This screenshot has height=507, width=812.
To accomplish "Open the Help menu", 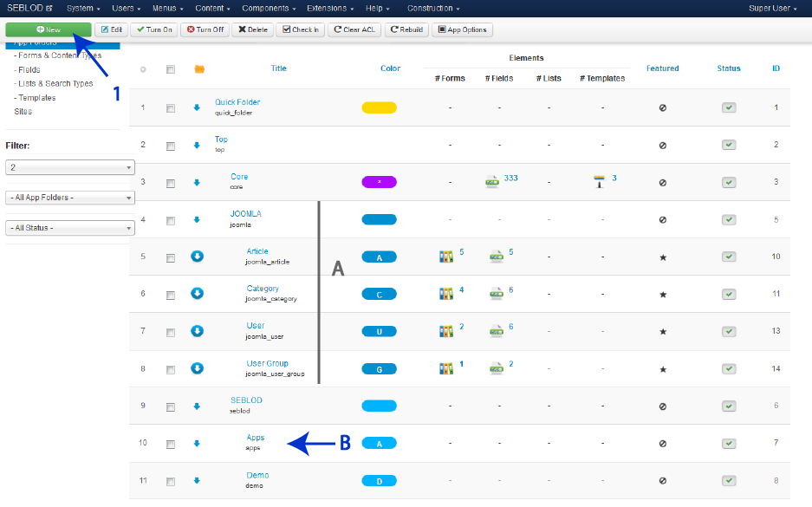I will coord(378,9).
